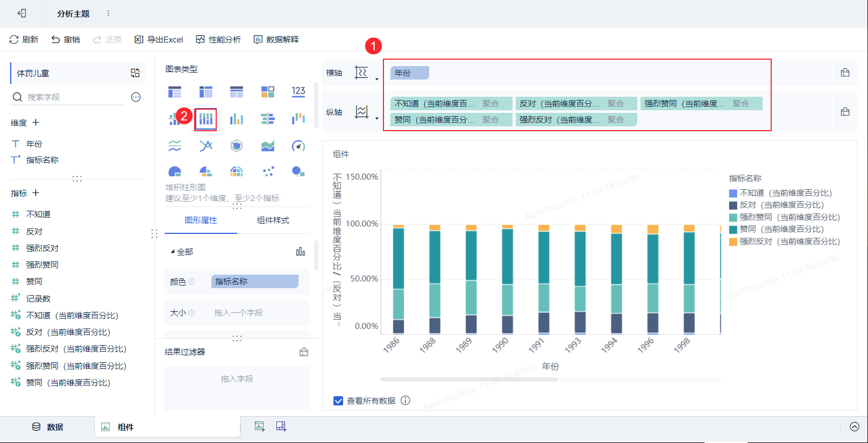Choose the detail table chart type icon
This screenshot has width=868, height=443.
pos(237,92)
